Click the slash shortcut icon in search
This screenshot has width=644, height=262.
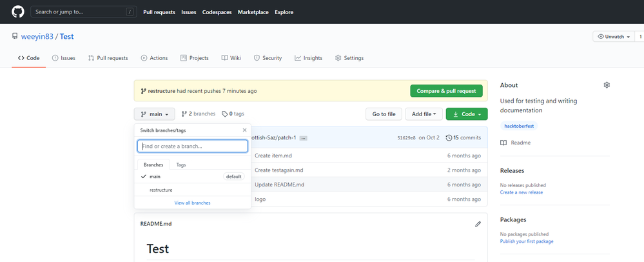pos(129,12)
